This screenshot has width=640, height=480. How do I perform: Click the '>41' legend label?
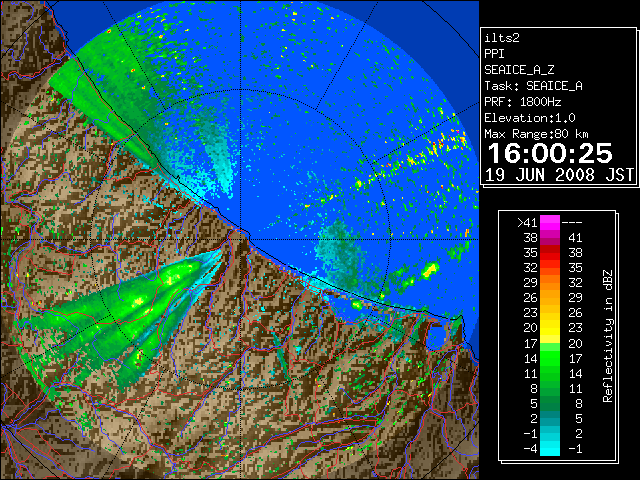pos(527,223)
